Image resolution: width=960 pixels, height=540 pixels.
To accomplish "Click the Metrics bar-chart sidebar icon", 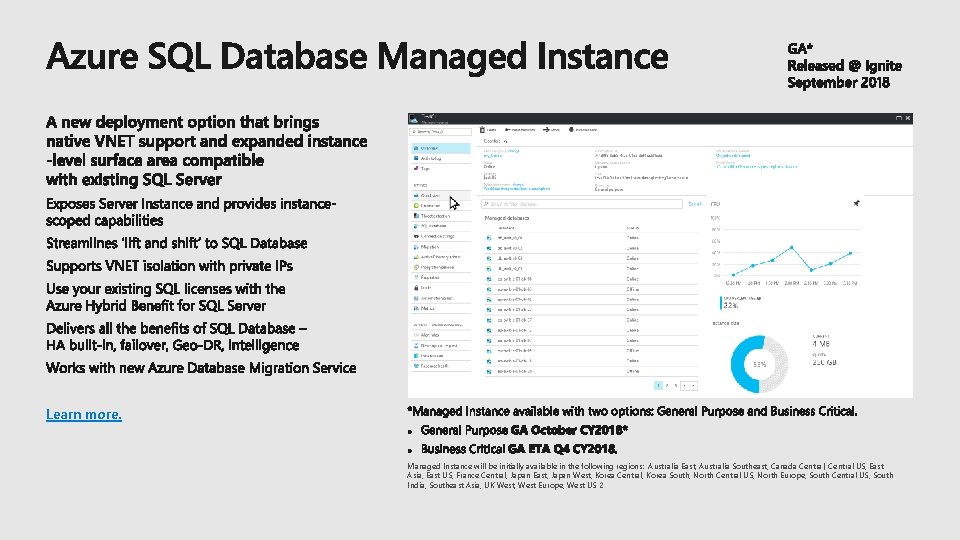I will tap(416, 309).
